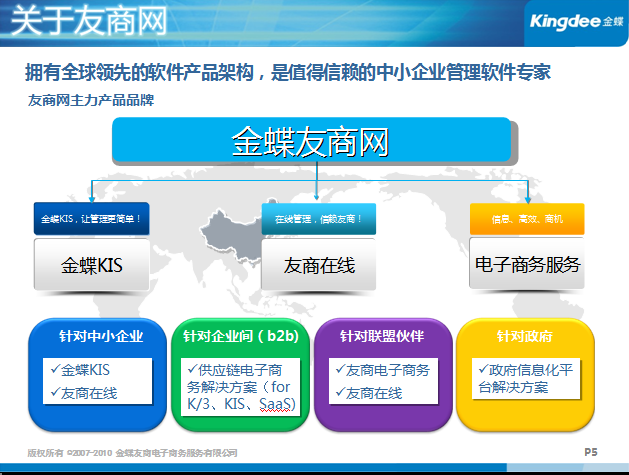
Task: Click the 针对中小企业 heading in the blue card
Action: click(x=101, y=336)
